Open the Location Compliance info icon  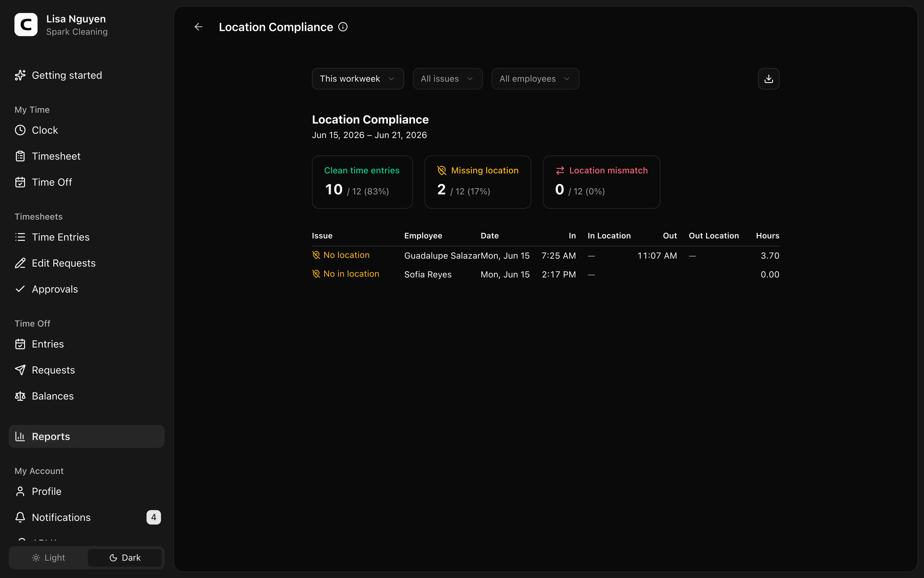pos(343,27)
